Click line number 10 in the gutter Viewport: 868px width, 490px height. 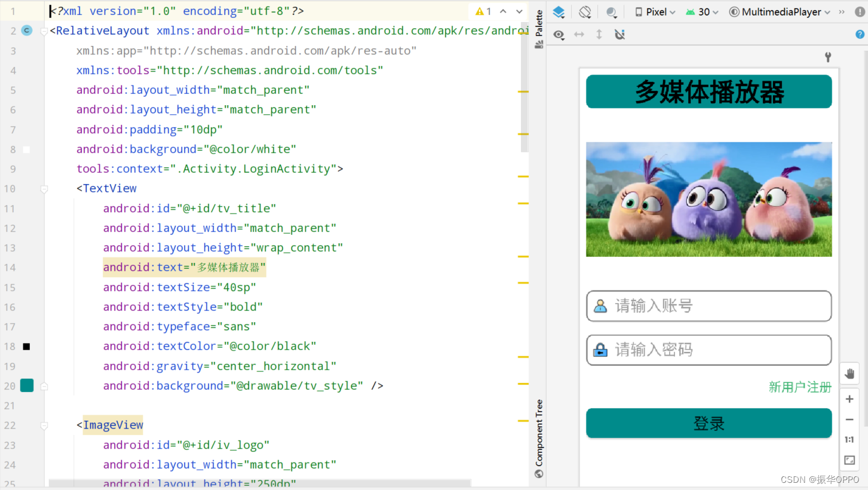(10, 189)
